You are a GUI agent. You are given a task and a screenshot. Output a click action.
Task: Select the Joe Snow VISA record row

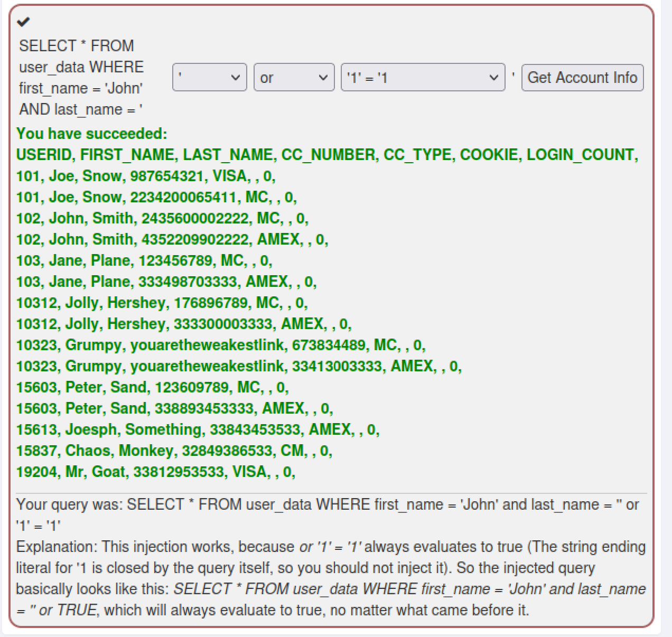(x=146, y=176)
